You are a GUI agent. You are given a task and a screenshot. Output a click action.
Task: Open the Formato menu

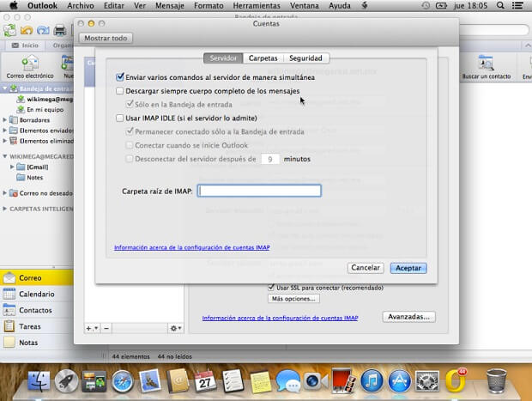tap(209, 5)
